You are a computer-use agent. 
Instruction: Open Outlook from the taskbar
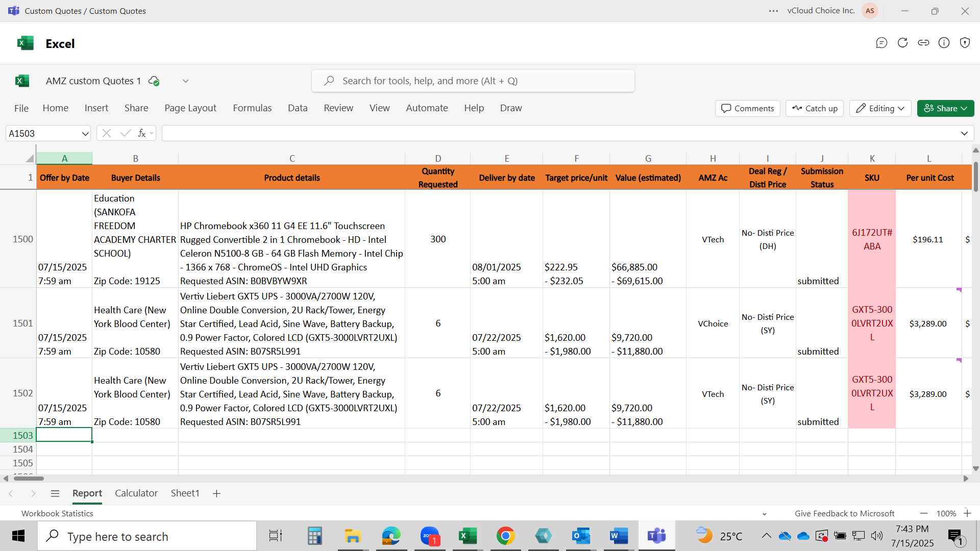tap(581, 536)
